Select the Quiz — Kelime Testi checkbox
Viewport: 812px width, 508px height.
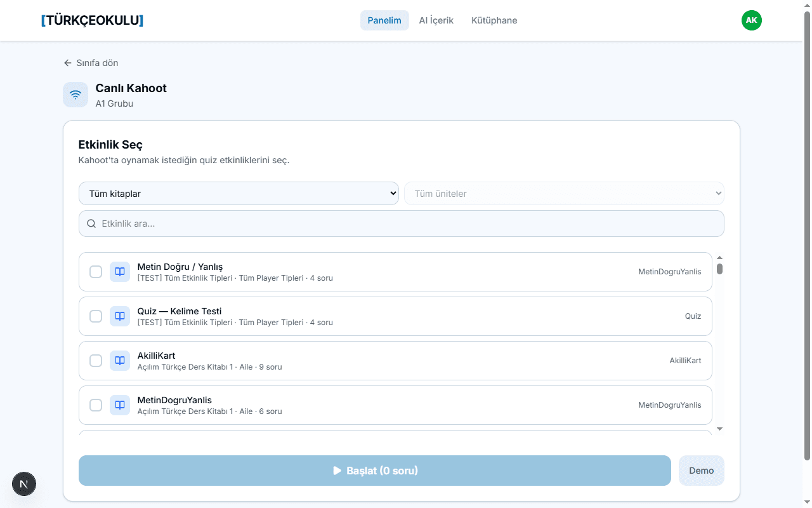(x=96, y=316)
